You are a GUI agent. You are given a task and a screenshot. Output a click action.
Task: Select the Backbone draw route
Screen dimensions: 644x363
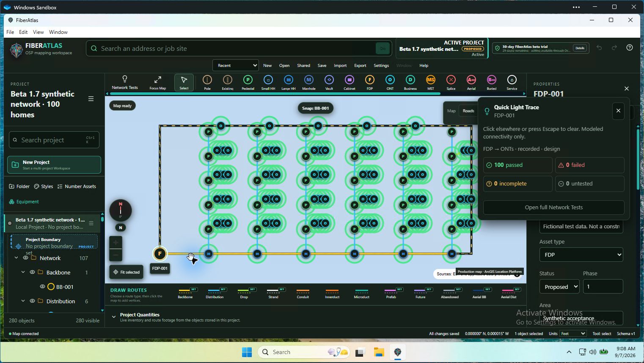(x=185, y=293)
